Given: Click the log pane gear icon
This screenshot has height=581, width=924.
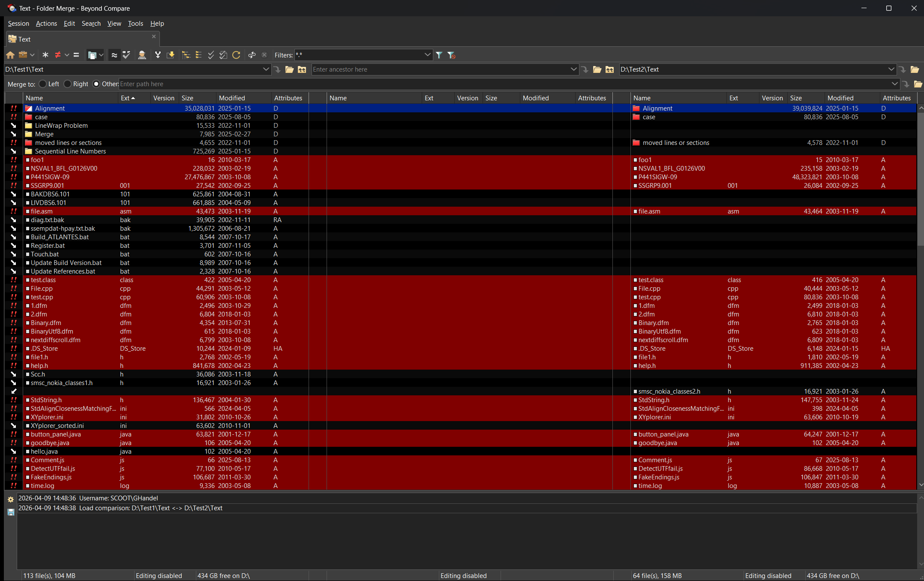Looking at the screenshot, I should pos(11,499).
